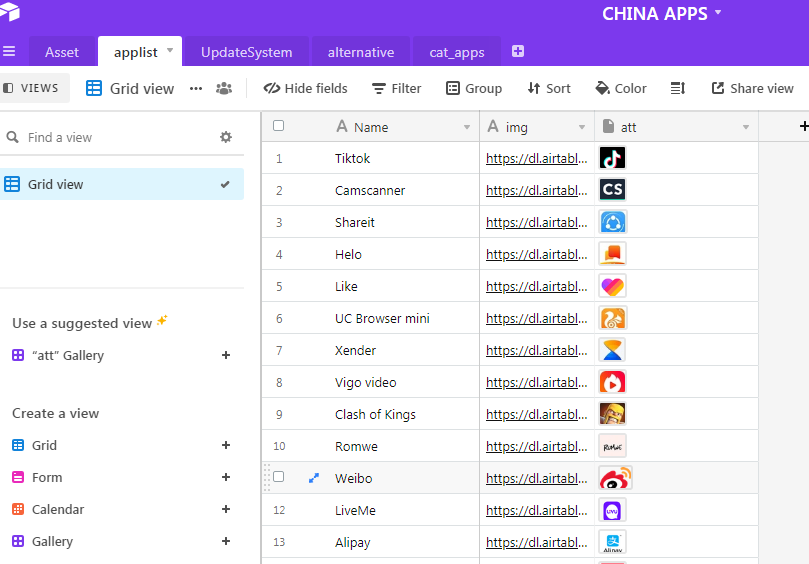Add suggested "att" Gallery view plus
The image size is (809, 564).
[x=225, y=355]
